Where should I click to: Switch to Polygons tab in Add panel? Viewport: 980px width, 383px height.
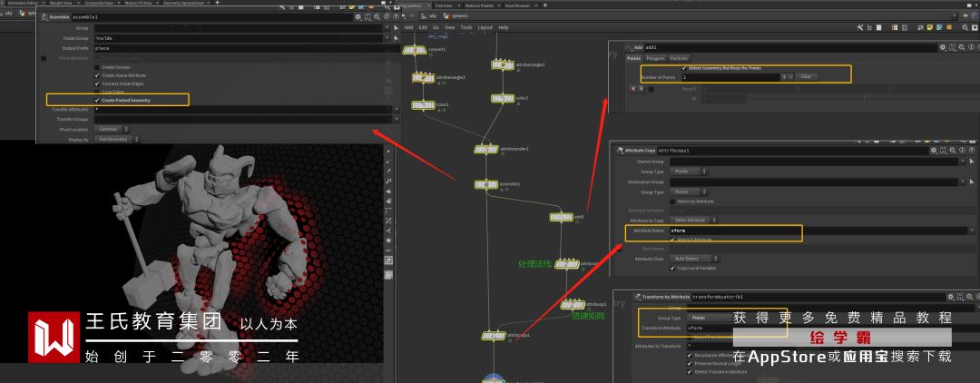[x=655, y=58]
